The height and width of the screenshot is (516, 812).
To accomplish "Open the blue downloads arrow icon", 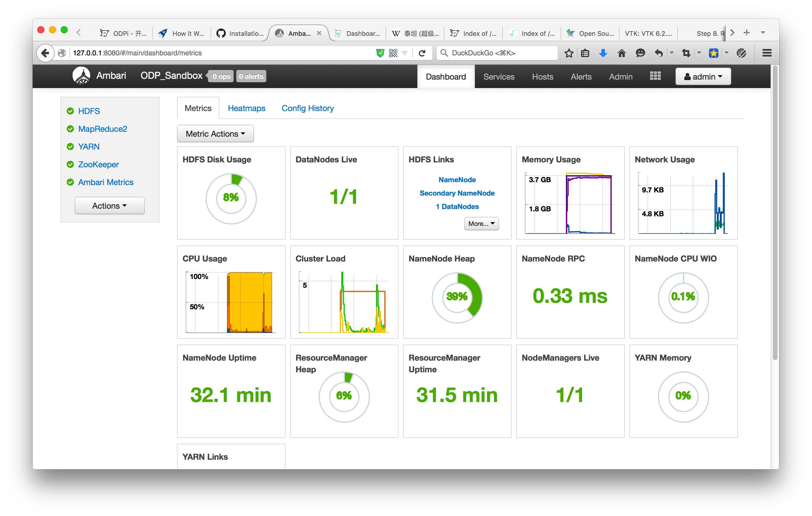I will pos(603,53).
